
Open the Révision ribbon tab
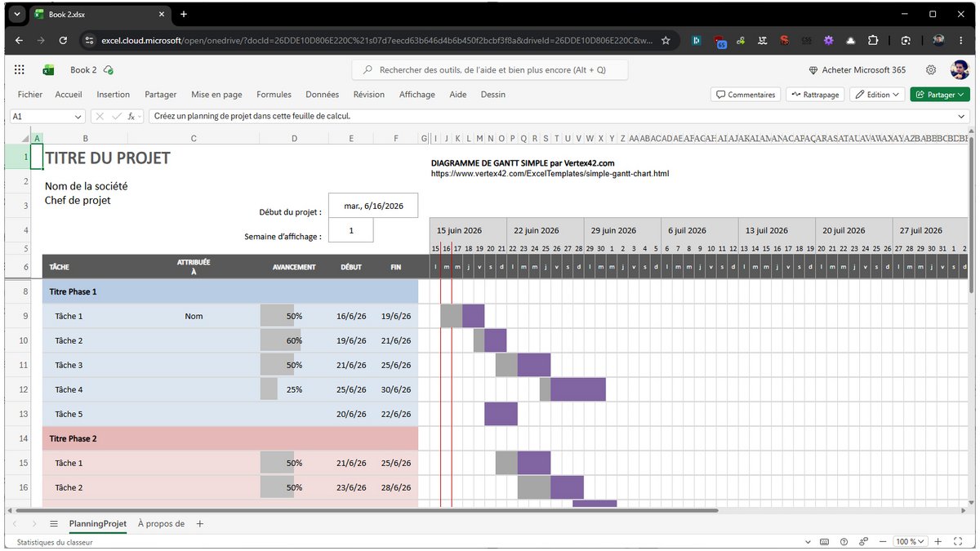pyautogui.click(x=369, y=95)
